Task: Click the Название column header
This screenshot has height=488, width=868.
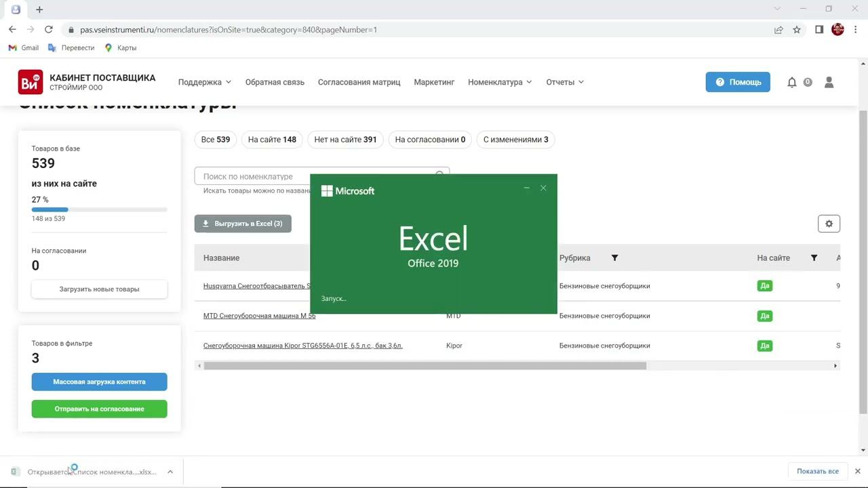Action: coord(221,258)
